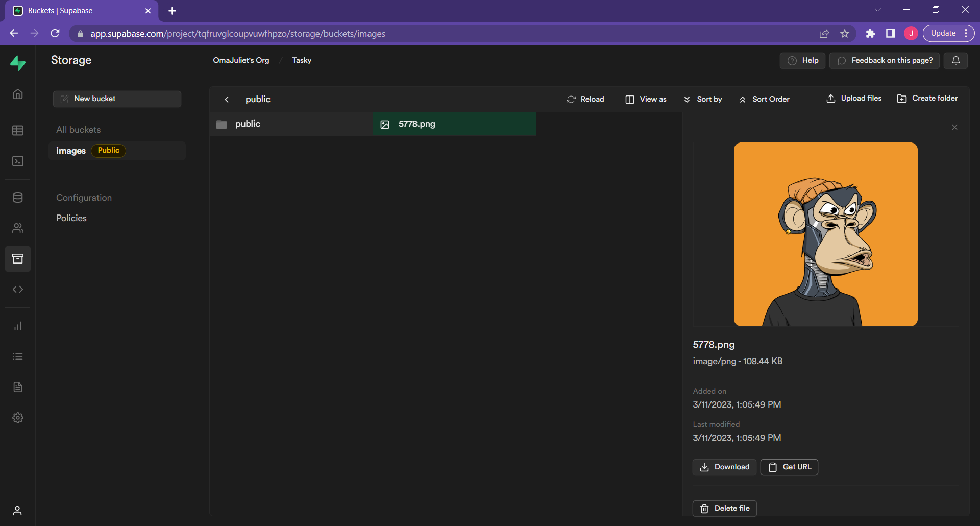Create a New bucket
The height and width of the screenshot is (526, 980).
[x=117, y=99]
